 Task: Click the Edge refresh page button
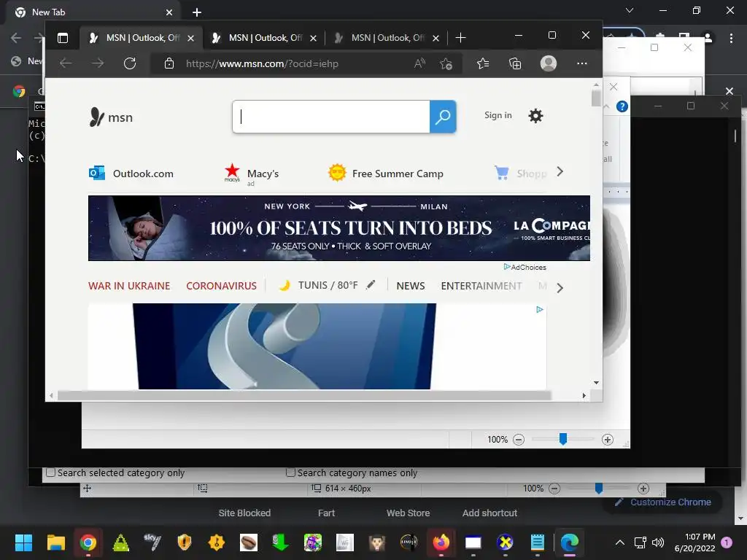[130, 63]
